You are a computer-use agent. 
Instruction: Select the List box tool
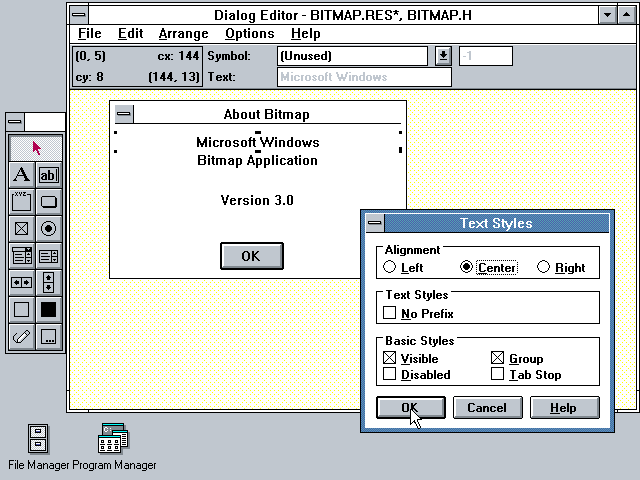pos(49,256)
